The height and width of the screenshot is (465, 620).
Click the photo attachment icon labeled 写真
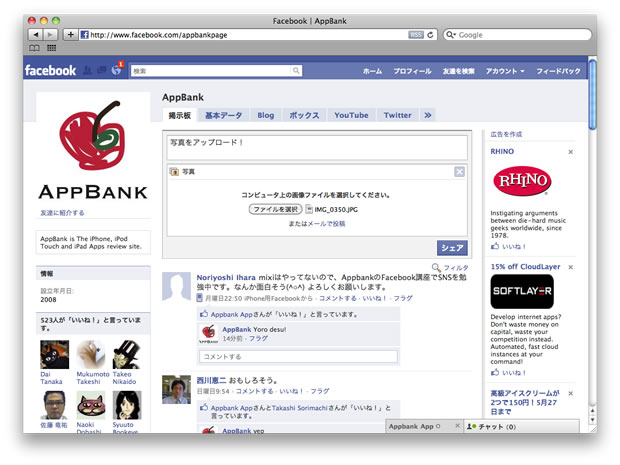pos(174,172)
